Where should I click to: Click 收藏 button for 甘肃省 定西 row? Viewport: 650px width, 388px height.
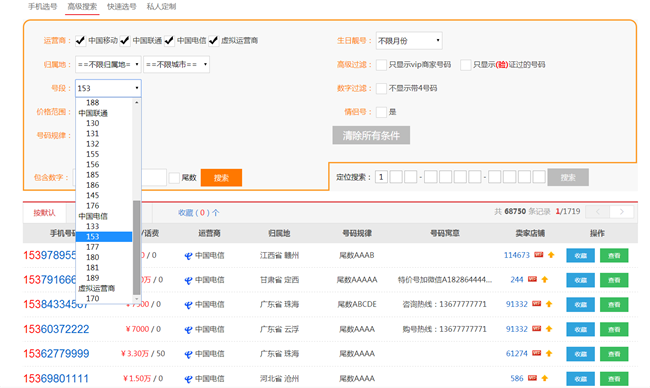pyautogui.click(x=580, y=280)
